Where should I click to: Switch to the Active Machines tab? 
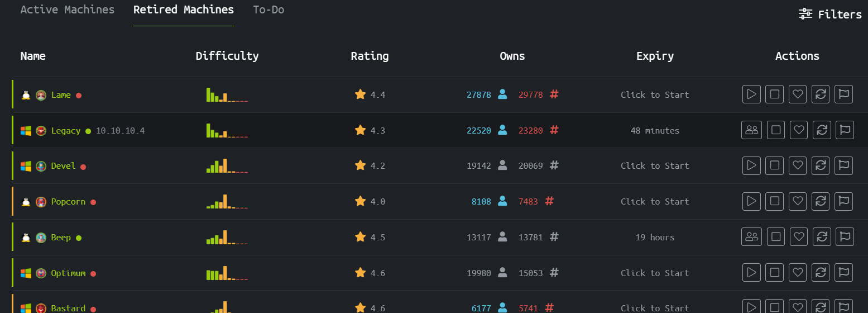[x=67, y=10]
